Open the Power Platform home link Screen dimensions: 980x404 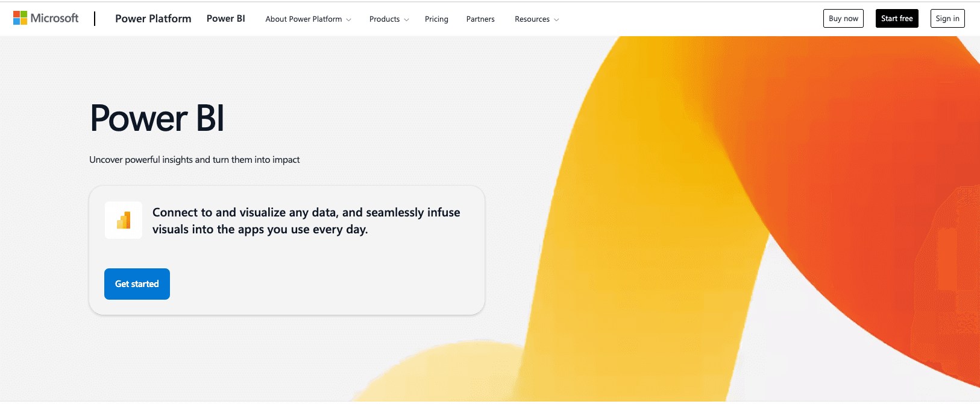153,19
